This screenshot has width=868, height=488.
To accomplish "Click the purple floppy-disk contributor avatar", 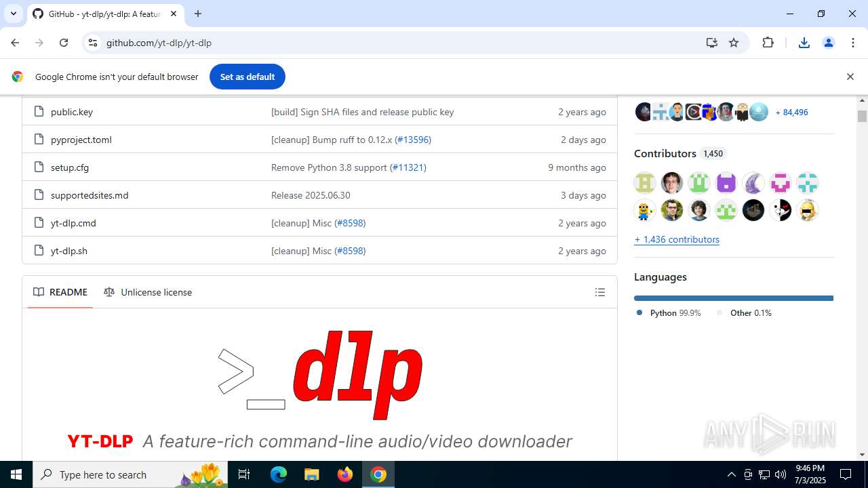I will pos(726,183).
